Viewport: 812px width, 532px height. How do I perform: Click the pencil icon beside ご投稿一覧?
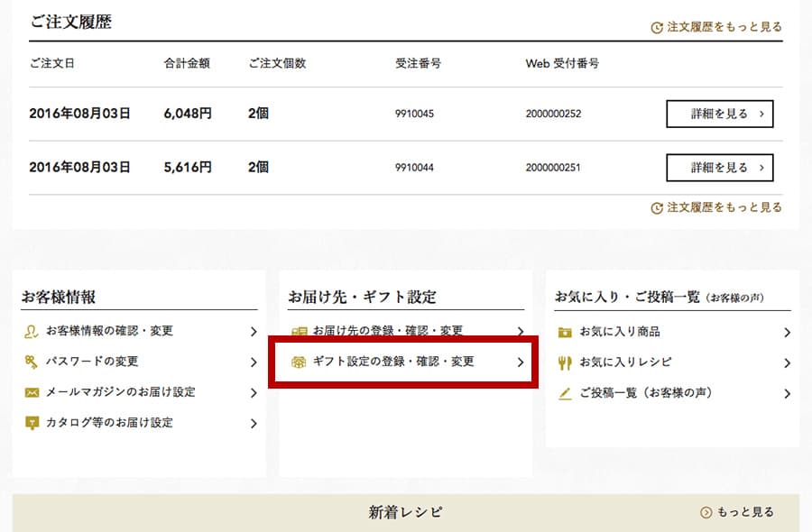coord(566,393)
